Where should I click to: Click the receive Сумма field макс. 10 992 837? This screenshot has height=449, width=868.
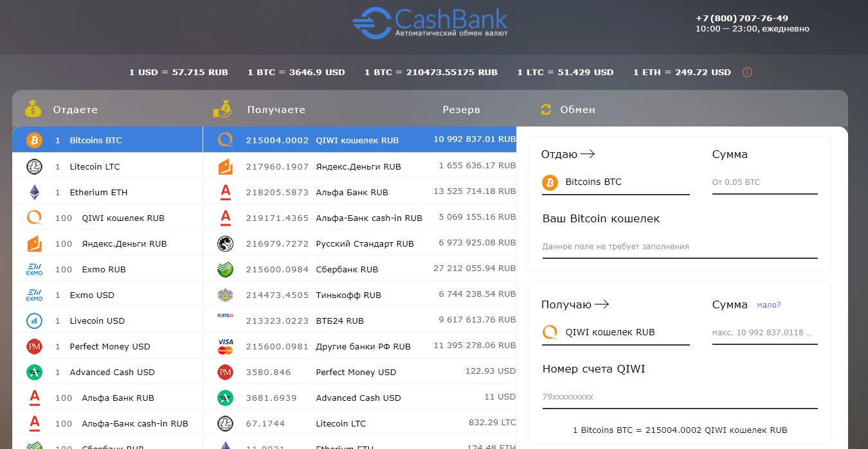pos(764,333)
